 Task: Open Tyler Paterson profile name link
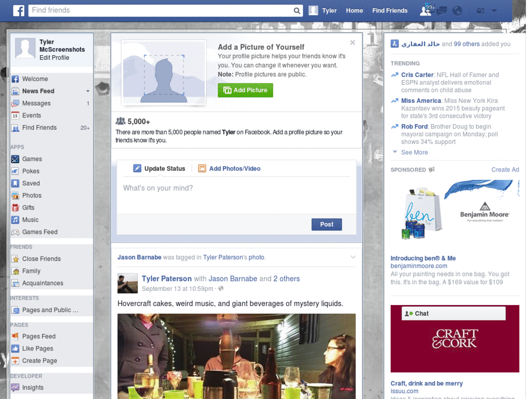(x=167, y=279)
